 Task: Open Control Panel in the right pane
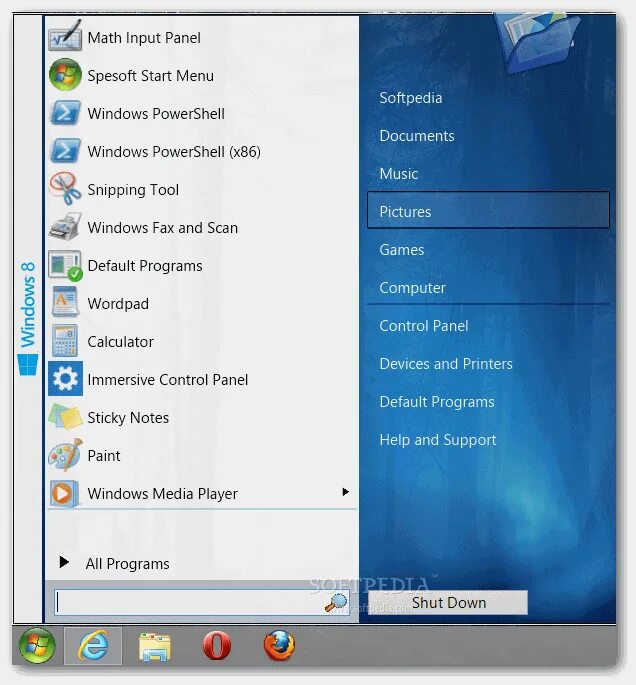(x=424, y=326)
